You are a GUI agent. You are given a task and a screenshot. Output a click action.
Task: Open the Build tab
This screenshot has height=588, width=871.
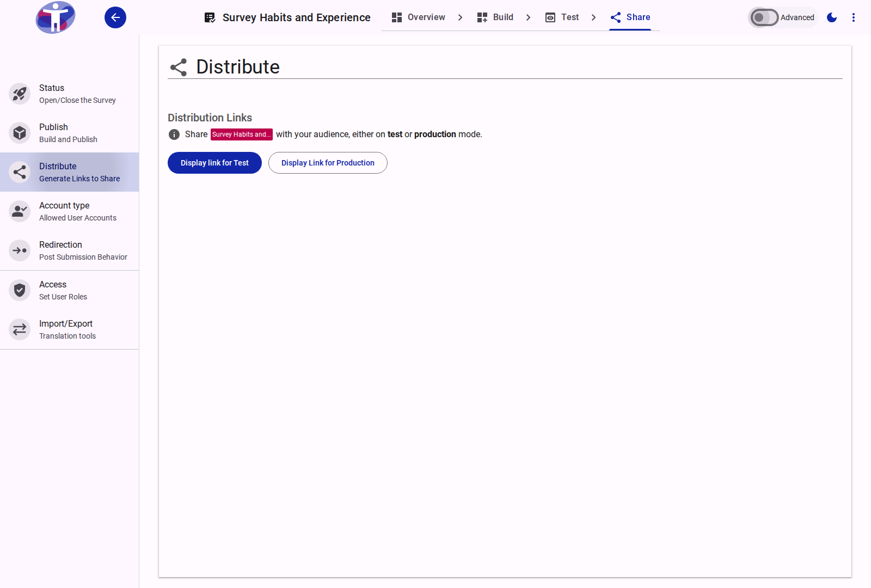click(495, 17)
